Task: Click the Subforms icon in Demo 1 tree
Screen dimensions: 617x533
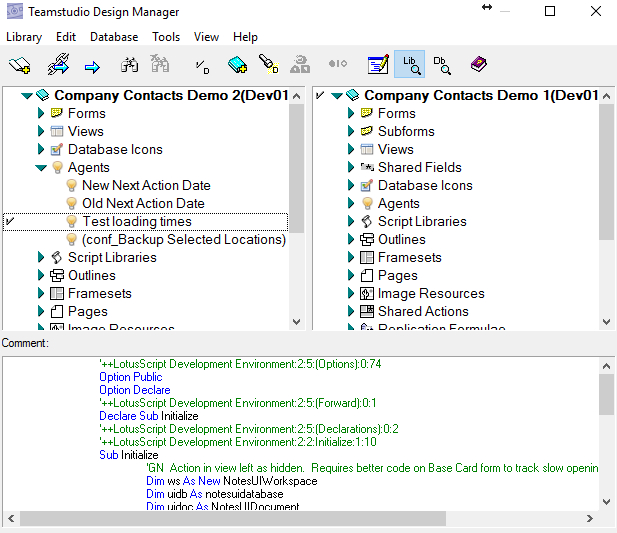Action: tap(367, 131)
